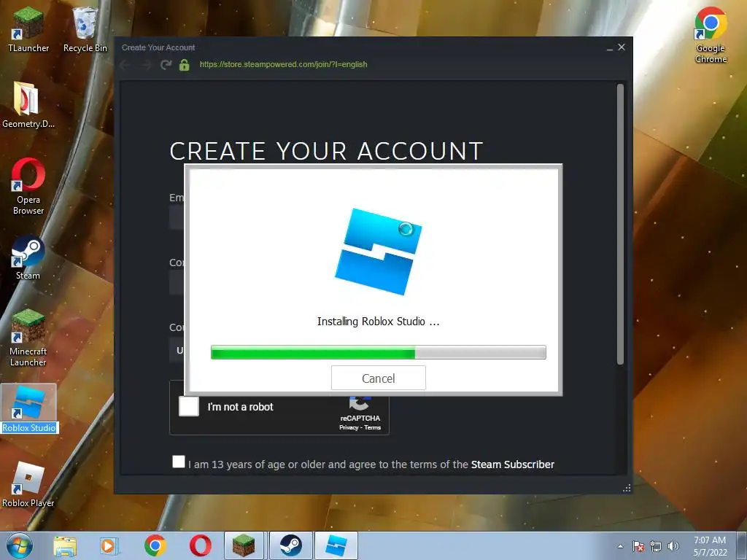Open reCAPTCHA Terms link
This screenshot has height=560, width=747.
tap(373, 427)
